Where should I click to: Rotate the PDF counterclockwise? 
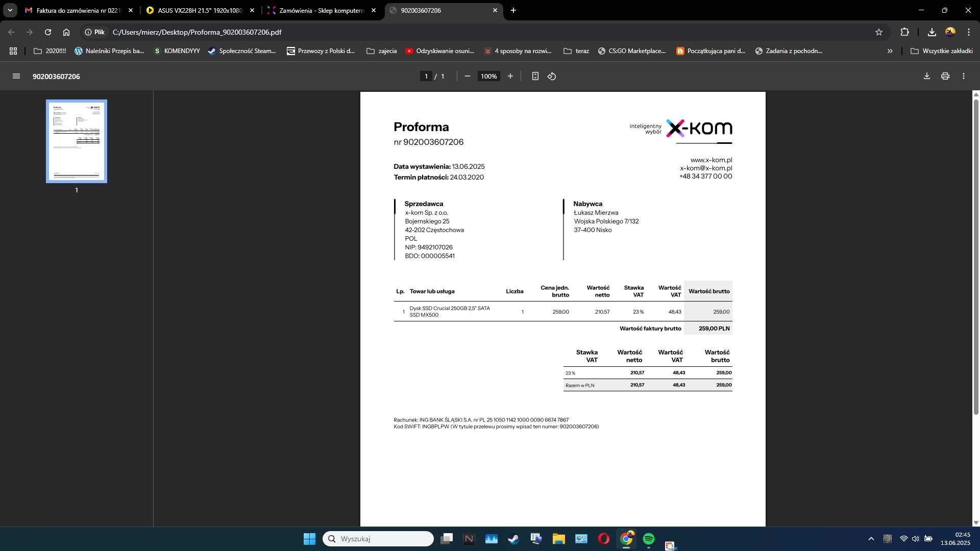click(552, 76)
